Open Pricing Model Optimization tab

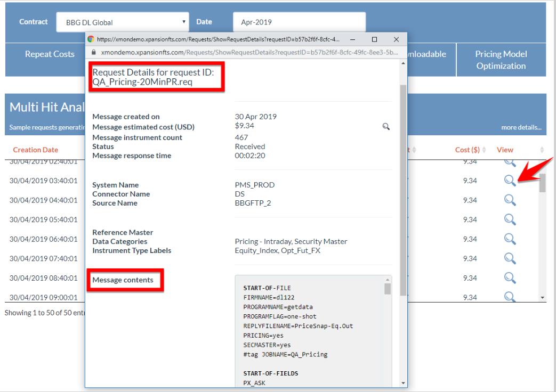click(x=501, y=60)
